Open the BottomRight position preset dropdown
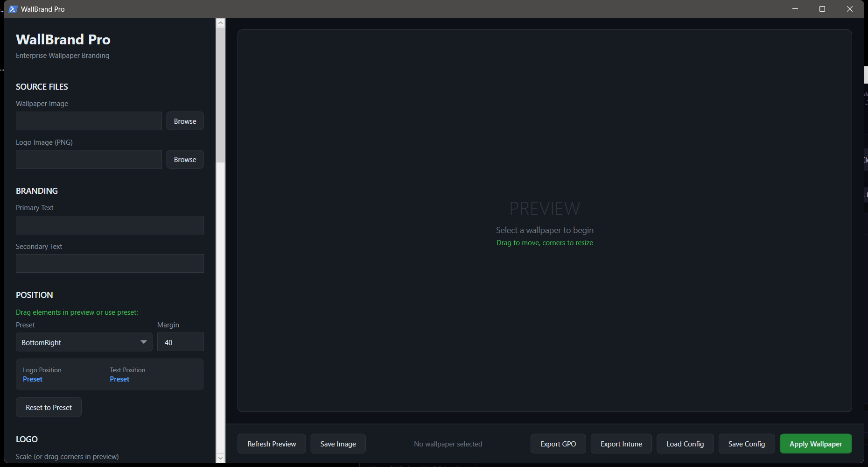 click(x=75, y=342)
